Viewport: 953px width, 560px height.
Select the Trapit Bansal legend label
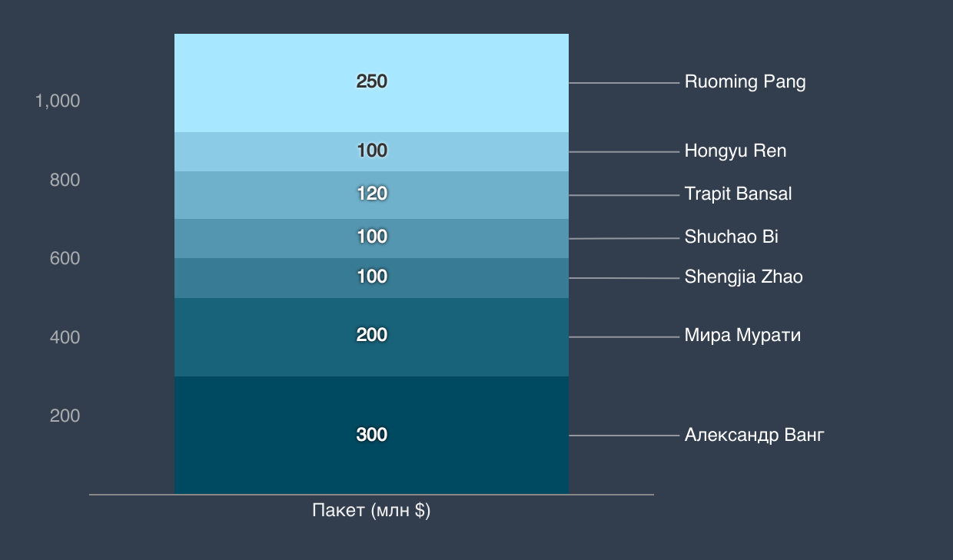pos(738,194)
